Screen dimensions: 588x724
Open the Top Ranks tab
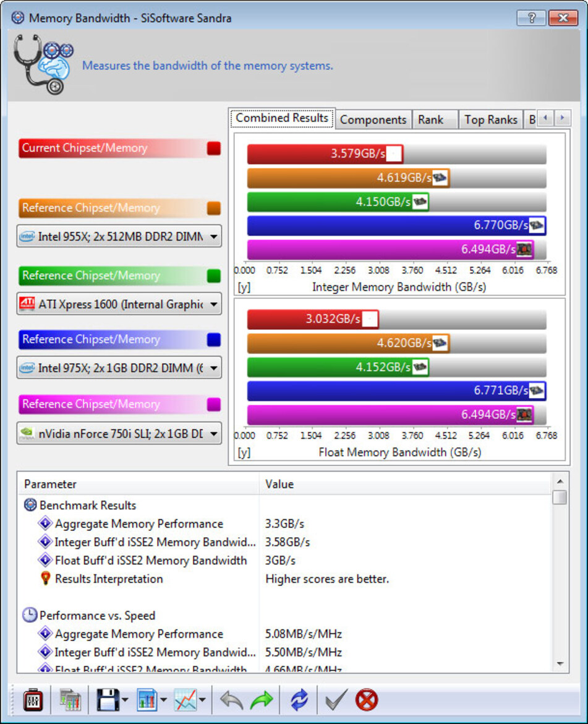click(491, 119)
